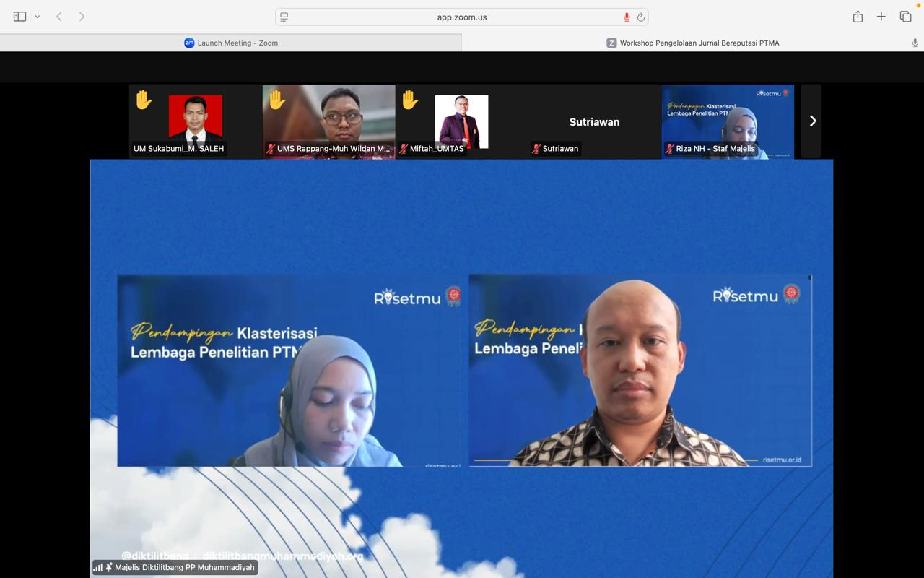
Task: Click muted mic icon beside Riza NH name
Action: [670, 149]
